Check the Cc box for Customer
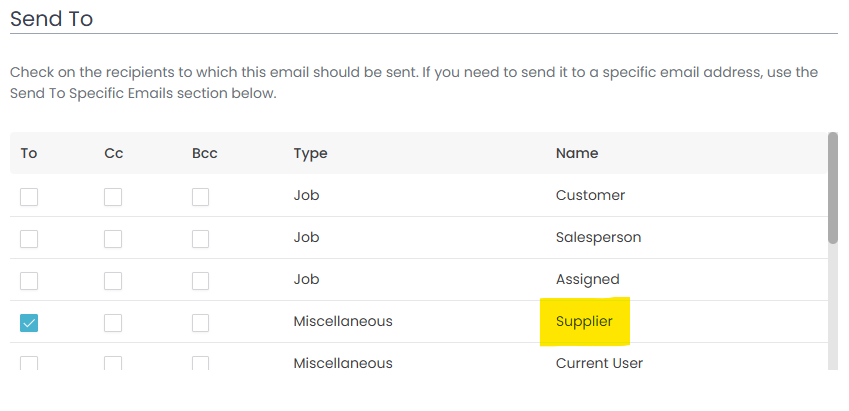This screenshot has width=849, height=411. pos(113,197)
